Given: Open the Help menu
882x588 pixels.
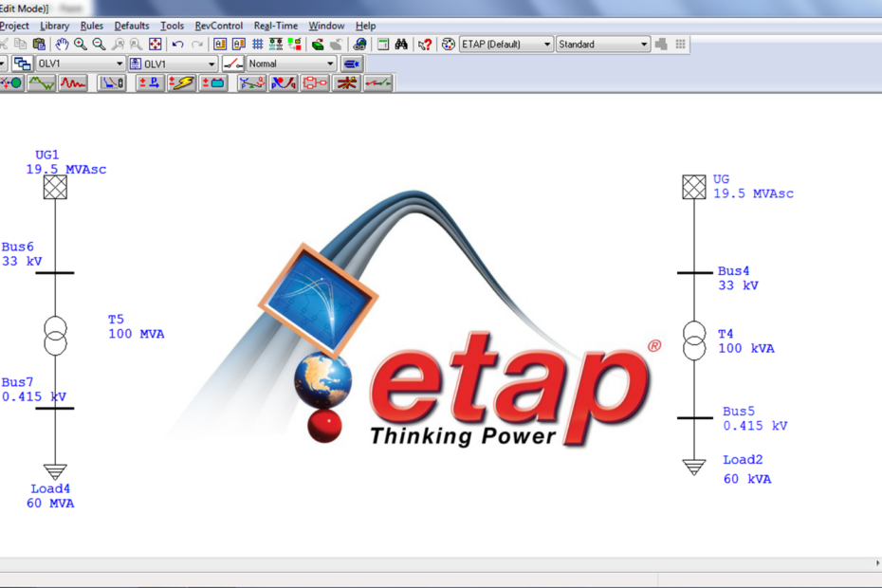Looking at the screenshot, I should tap(366, 26).
